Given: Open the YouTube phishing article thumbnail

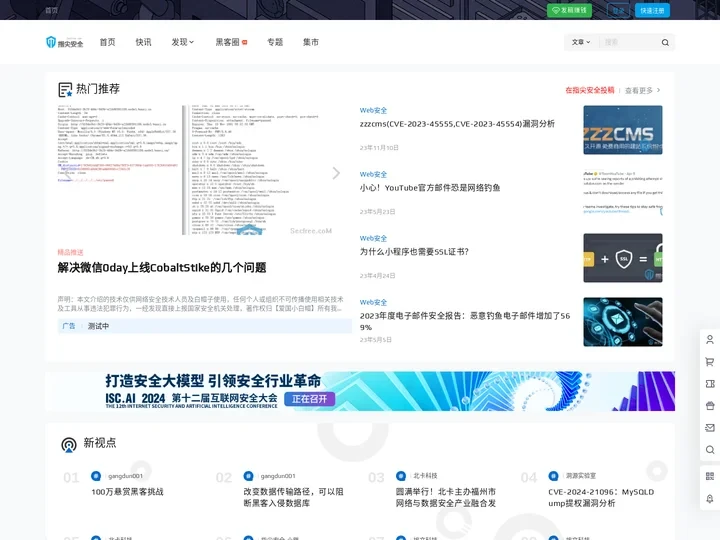Looking at the screenshot, I should 623,194.
